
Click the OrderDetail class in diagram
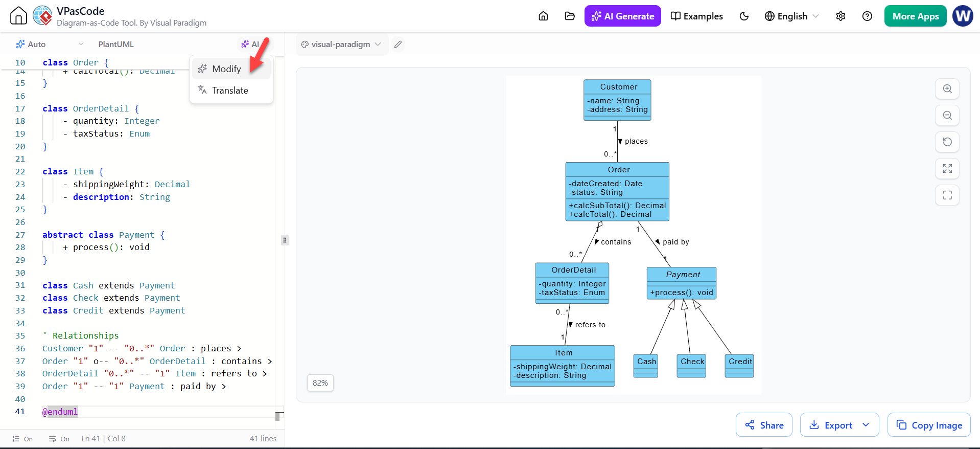pos(572,283)
